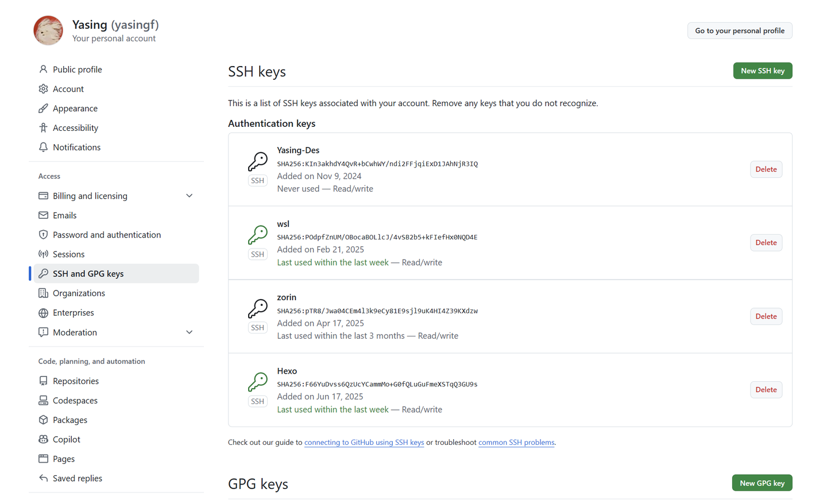This screenshot has width=827, height=504.
Task: Switch to Public profile settings
Action: 76,69
